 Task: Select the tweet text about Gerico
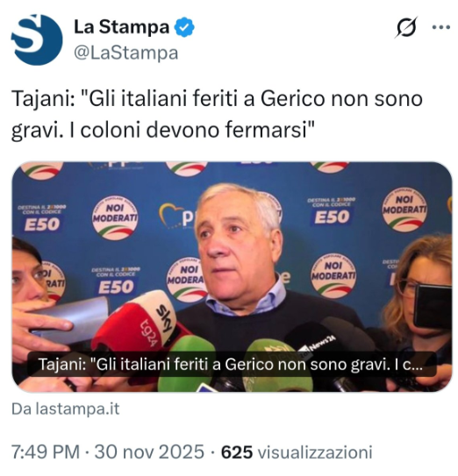tap(217, 115)
